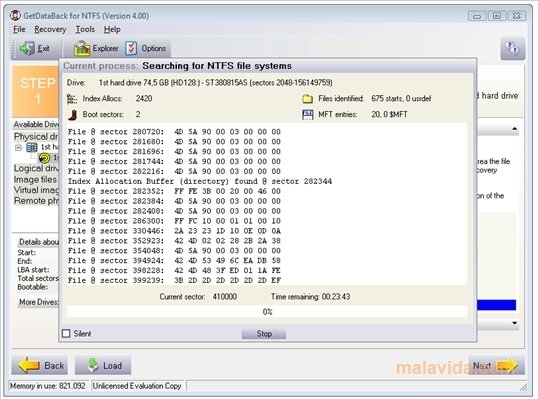
Task: Click the help question-mark button at top right
Action: click(x=513, y=48)
